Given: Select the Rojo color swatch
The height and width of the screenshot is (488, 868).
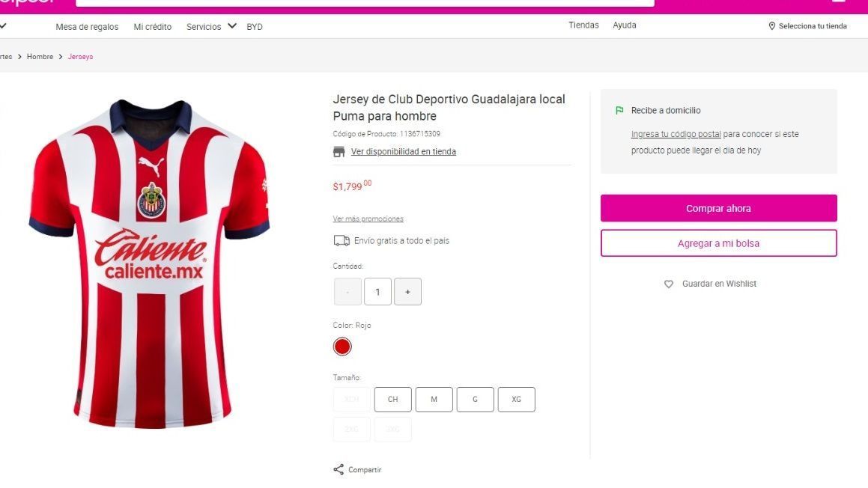Looking at the screenshot, I should 342,347.
